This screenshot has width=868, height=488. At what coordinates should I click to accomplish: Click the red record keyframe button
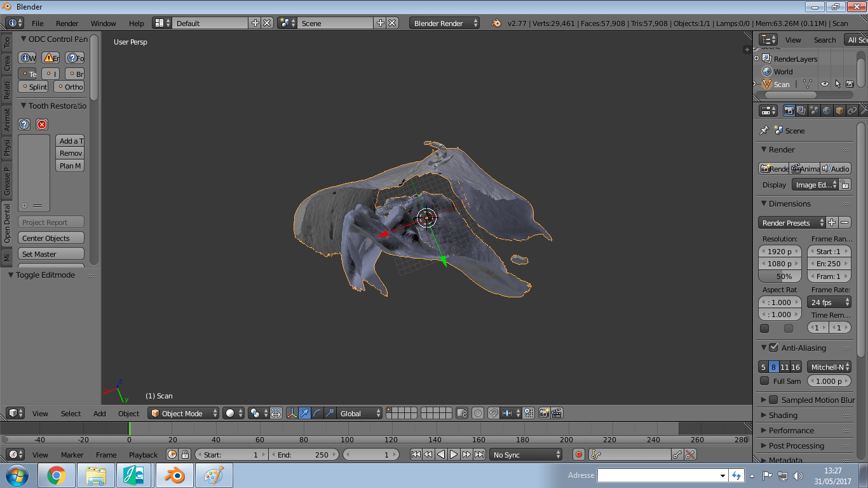coord(578,454)
